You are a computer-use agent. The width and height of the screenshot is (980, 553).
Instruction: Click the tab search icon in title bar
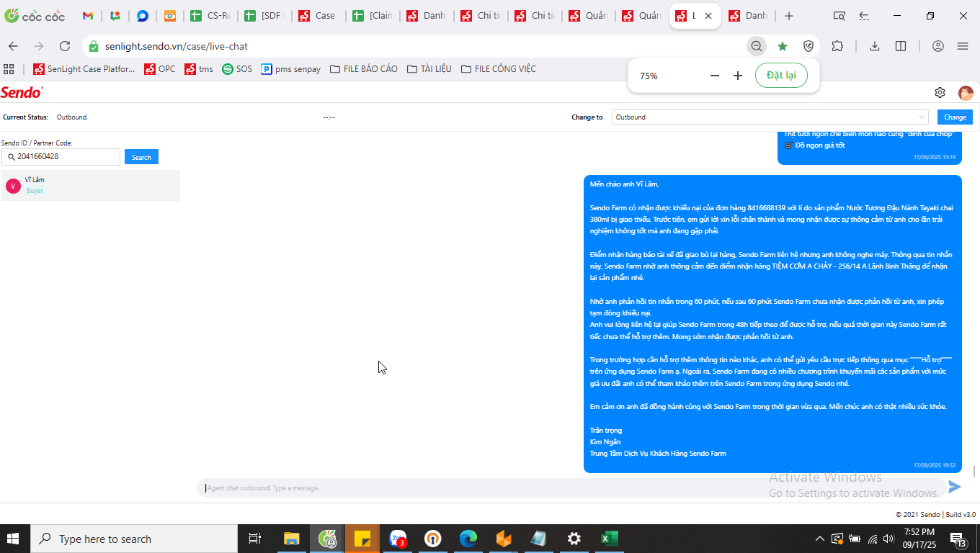[x=839, y=16]
